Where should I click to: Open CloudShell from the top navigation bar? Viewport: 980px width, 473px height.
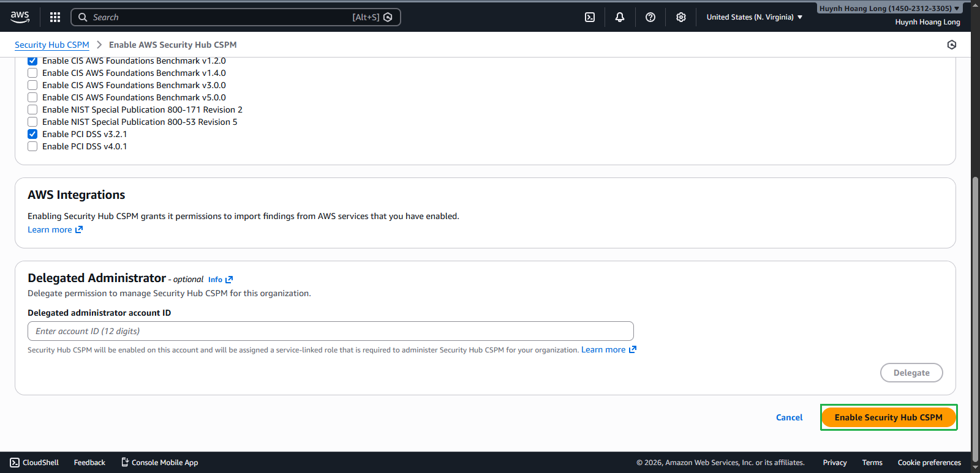[590, 17]
